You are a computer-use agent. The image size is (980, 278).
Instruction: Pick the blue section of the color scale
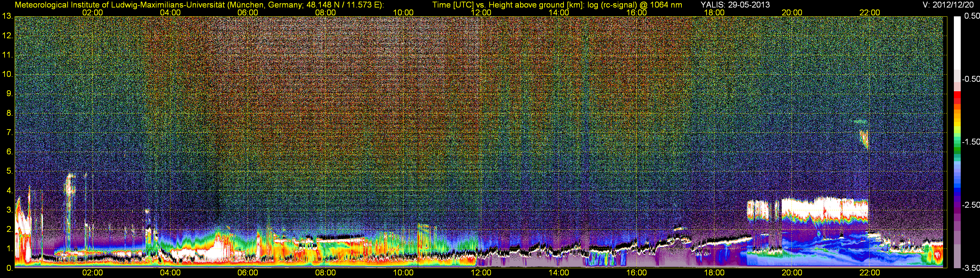[x=957, y=187]
